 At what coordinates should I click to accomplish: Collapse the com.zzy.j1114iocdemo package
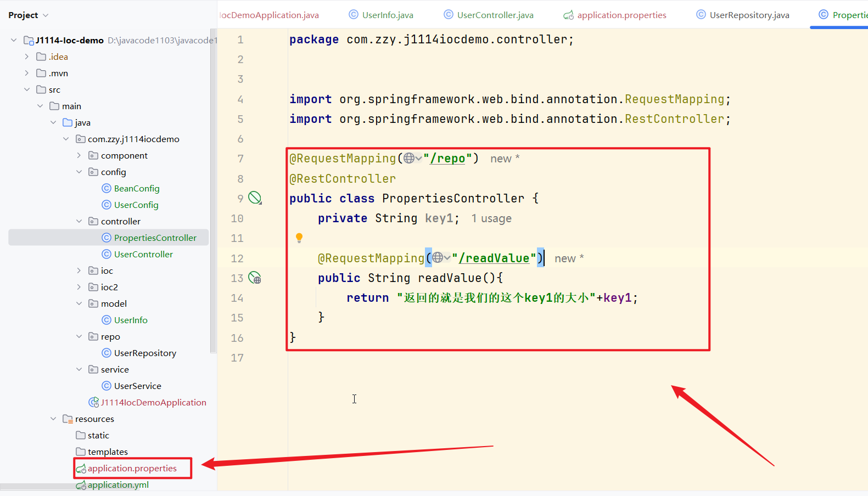pyautogui.click(x=66, y=139)
